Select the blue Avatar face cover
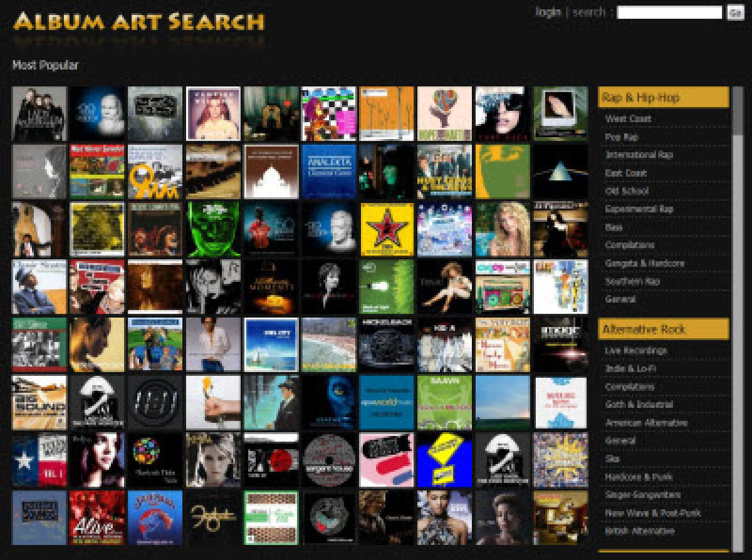 click(x=329, y=402)
